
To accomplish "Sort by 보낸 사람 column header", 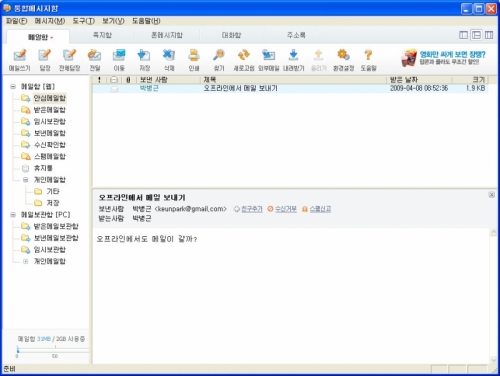I will click(x=168, y=80).
